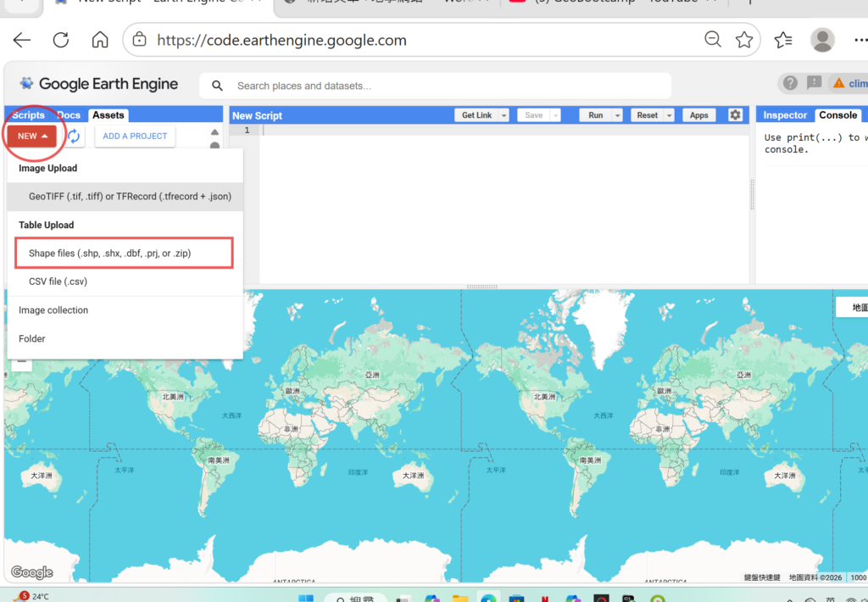
Task: Open the feedback icon in header
Action: tap(814, 83)
